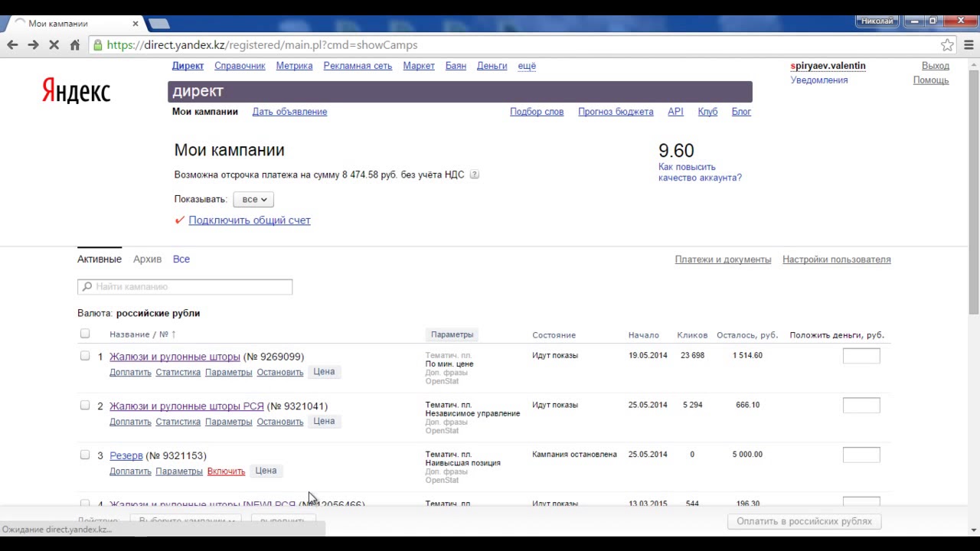Go to Маркет in the top menu
The image size is (980, 551).
pyautogui.click(x=419, y=66)
